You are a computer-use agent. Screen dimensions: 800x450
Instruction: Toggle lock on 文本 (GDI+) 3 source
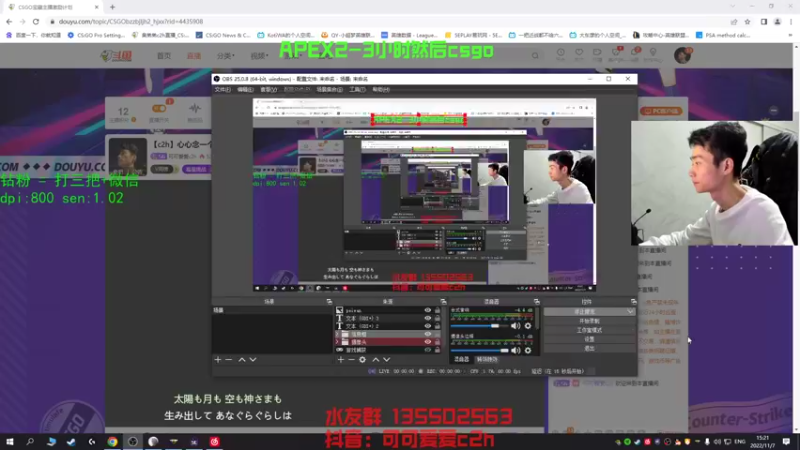click(x=437, y=318)
